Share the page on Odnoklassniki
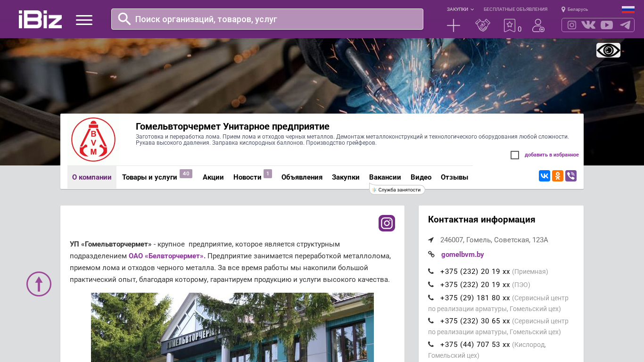The image size is (644, 362). tap(558, 176)
